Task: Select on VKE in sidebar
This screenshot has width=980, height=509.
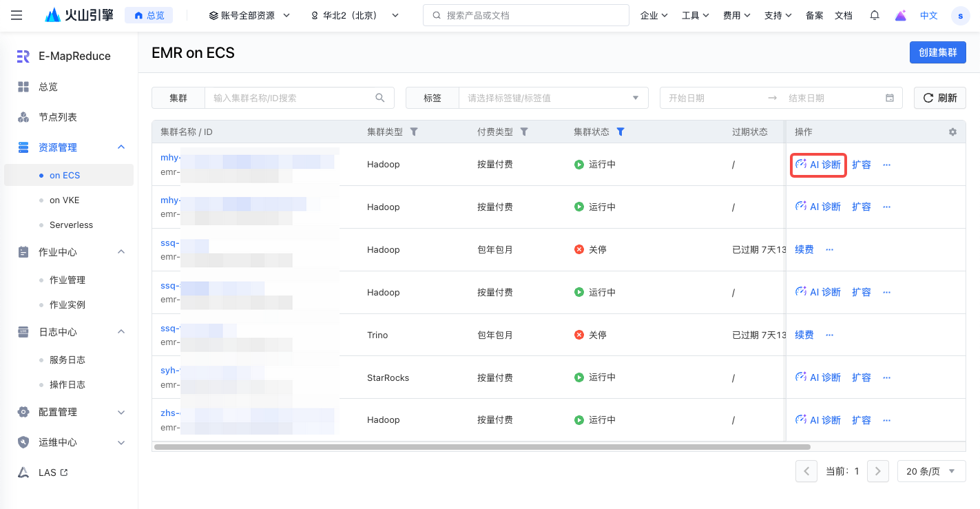Action: point(64,200)
